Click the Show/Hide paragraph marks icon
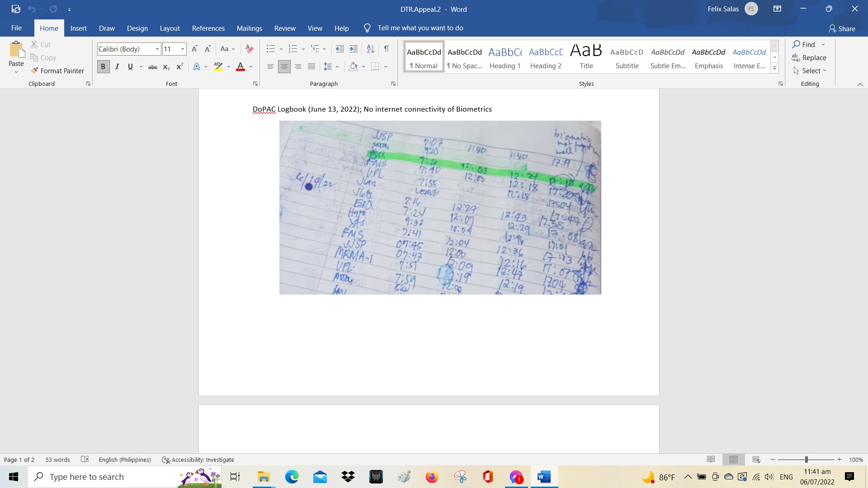 (387, 49)
